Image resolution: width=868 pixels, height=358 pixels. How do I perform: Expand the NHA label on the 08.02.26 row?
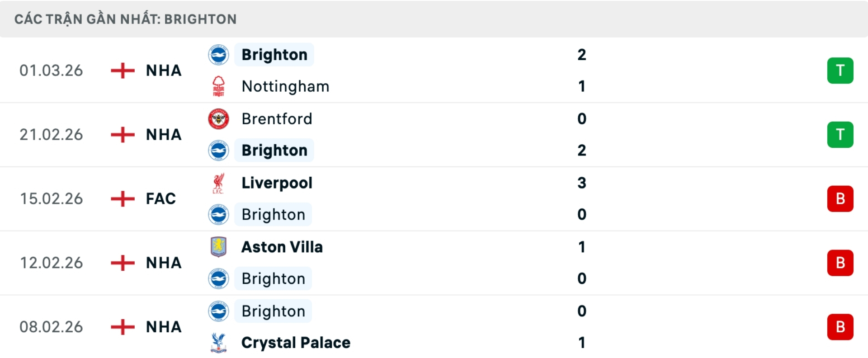(x=164, y=327)
